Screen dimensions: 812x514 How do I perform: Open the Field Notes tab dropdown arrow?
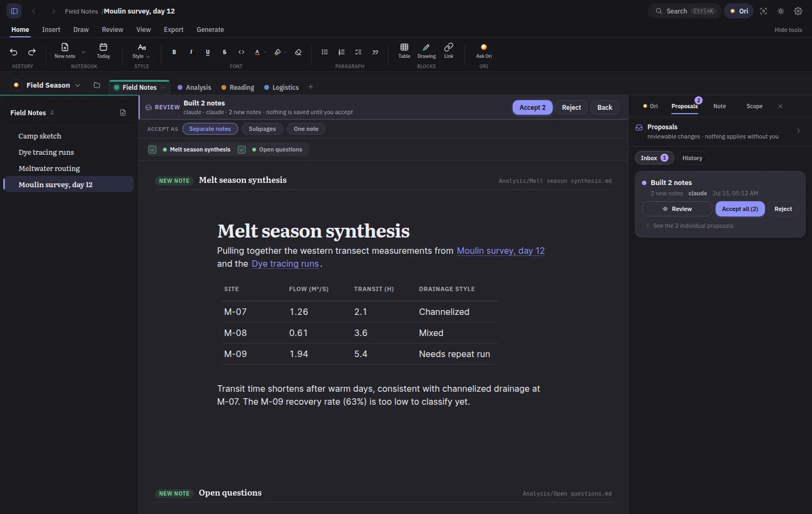pyautogui.click(x=162, y=87)
